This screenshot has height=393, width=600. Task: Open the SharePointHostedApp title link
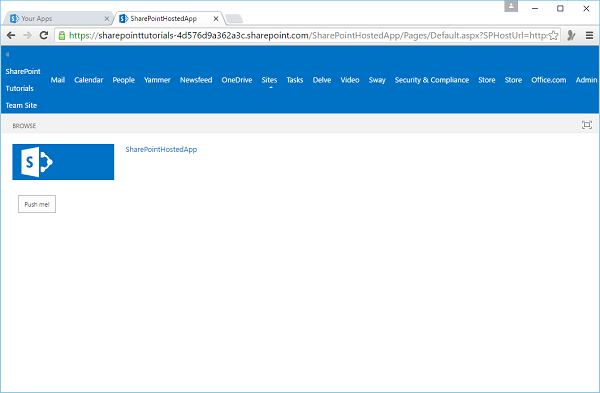pos(161,149)
